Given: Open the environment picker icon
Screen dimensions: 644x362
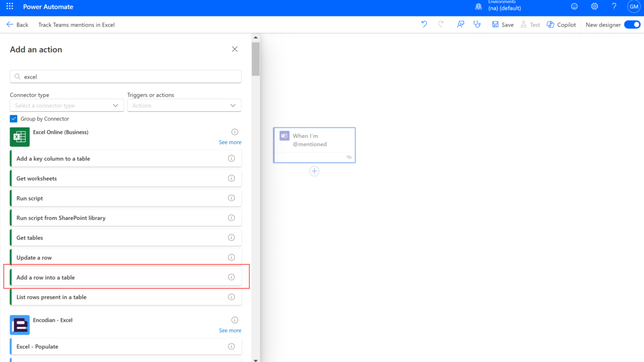Looking at the screenshot, I should click(478, 7).
